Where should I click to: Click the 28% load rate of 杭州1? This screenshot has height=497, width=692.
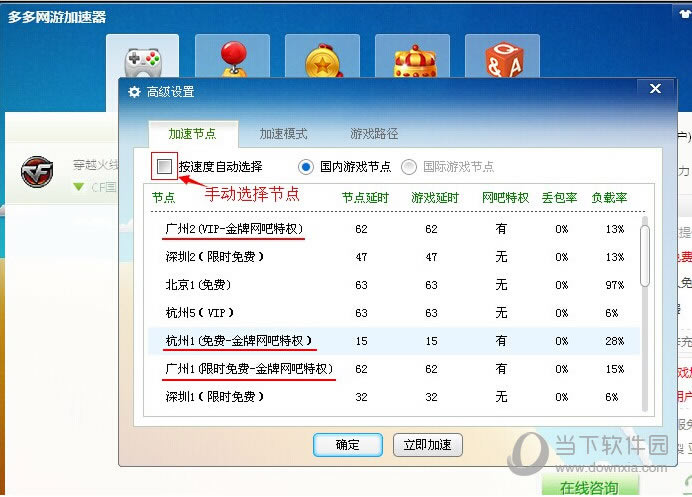[x=615, y=341]
